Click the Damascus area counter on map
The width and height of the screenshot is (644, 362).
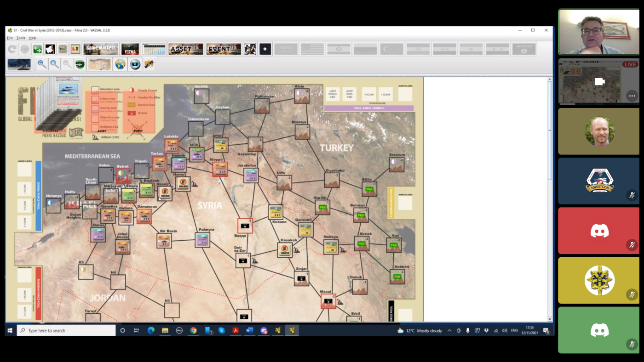(144, 216)
